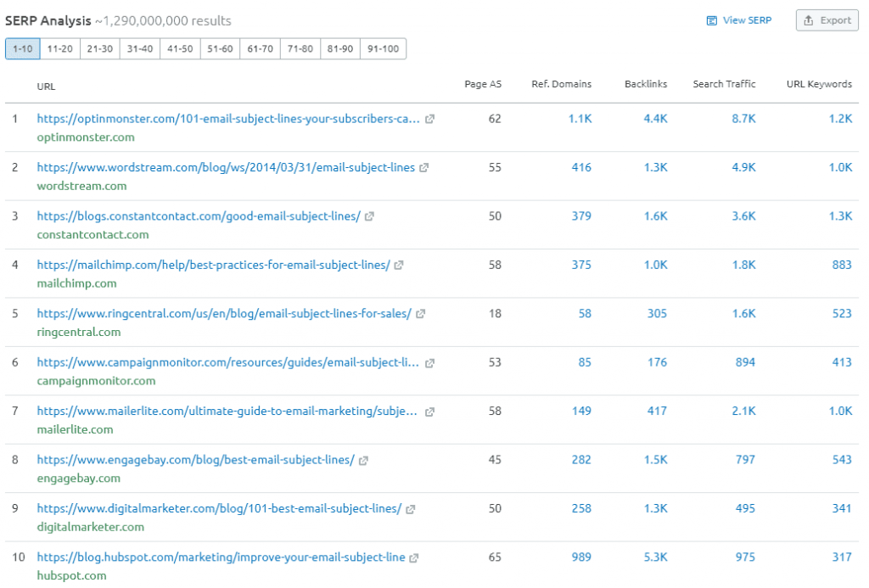Screen dimensions: 869x588
Task: Click the Ref. Domains column header
Action: click(x=562, y=84)
